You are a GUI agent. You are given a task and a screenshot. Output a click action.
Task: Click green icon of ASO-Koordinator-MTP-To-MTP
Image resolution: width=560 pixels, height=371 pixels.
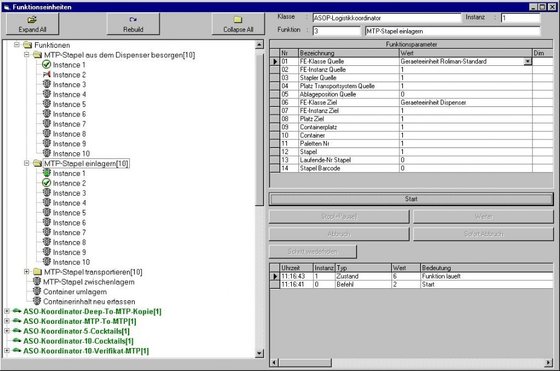point(17,321)
